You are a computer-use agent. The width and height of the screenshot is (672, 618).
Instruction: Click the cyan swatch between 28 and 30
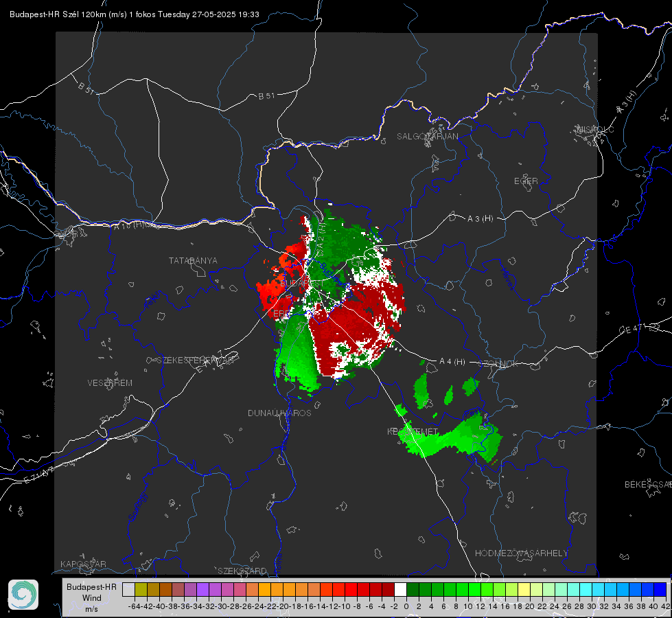(586, 589)
